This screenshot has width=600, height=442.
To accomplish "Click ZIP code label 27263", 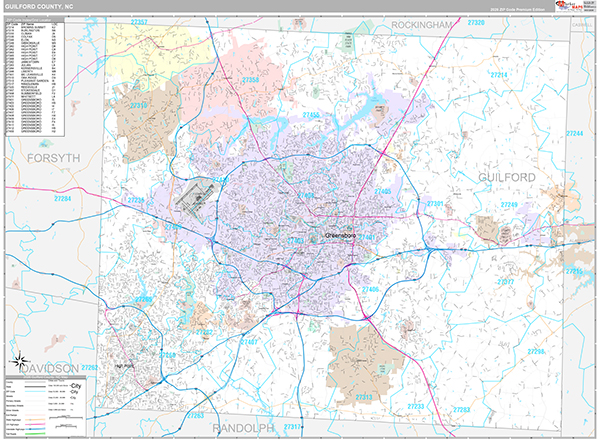I will tap(196, 416).
